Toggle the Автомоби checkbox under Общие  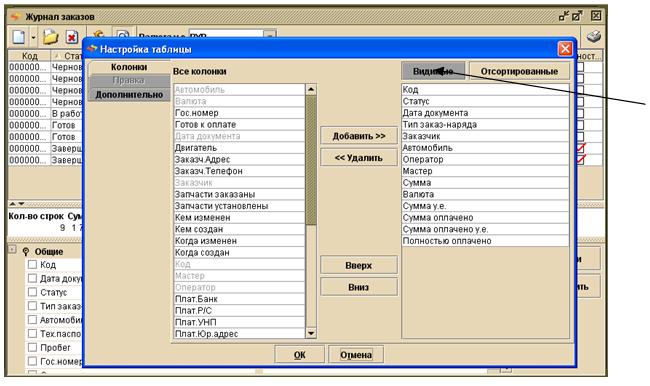pyautogui.click(x=32, y=320)
